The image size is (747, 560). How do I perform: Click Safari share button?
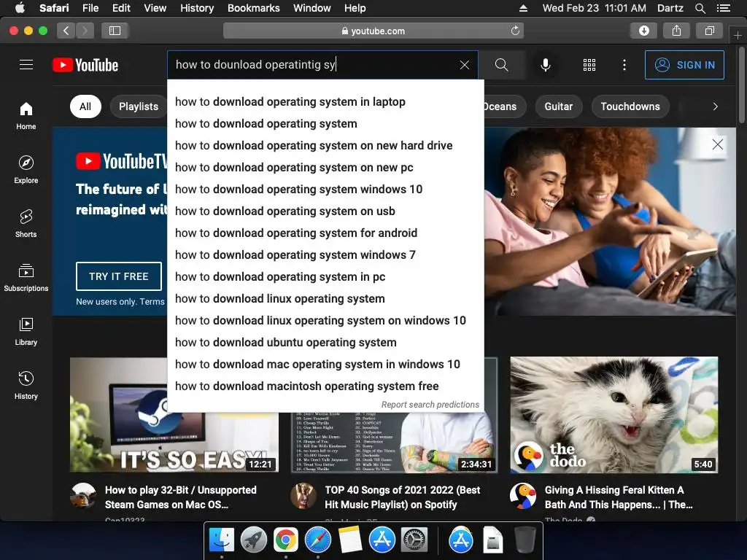[676, 31]
